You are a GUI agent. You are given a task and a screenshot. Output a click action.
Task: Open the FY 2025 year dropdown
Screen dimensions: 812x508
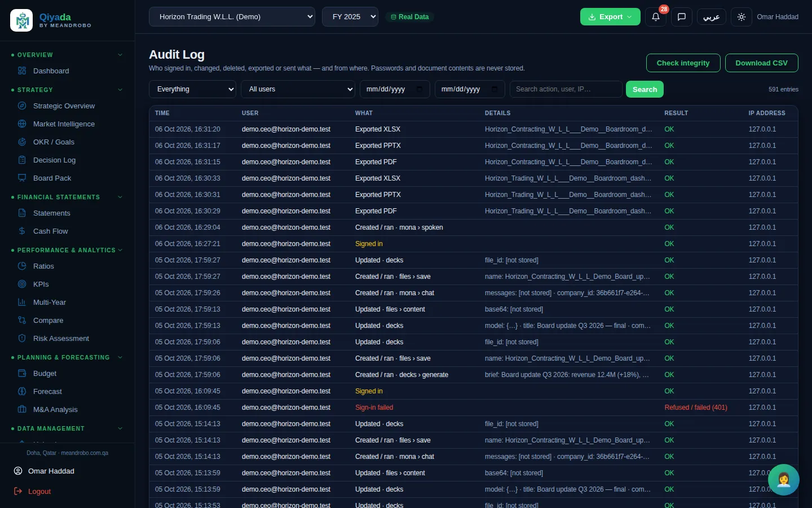pyautogui.click(x=350, y=17)
